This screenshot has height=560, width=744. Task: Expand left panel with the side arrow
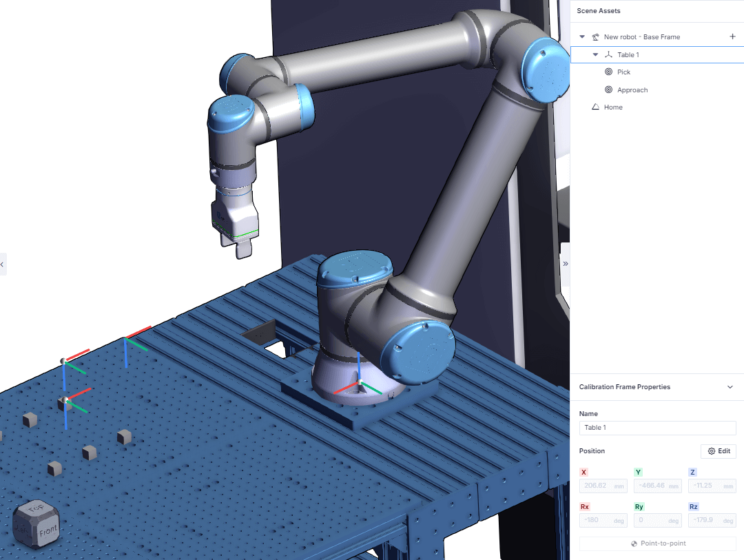[3, 264]
